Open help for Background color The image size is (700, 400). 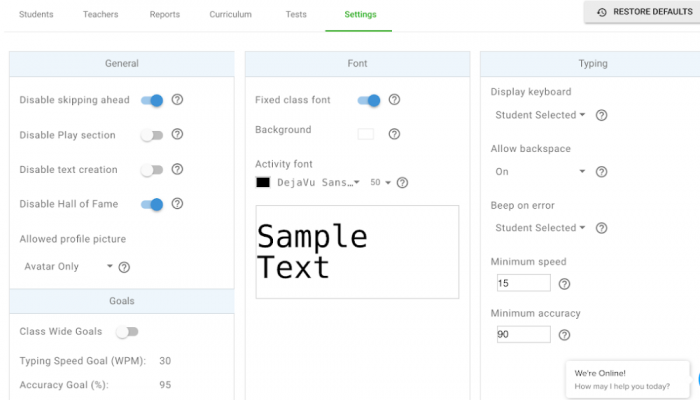(x=394, y=134)
